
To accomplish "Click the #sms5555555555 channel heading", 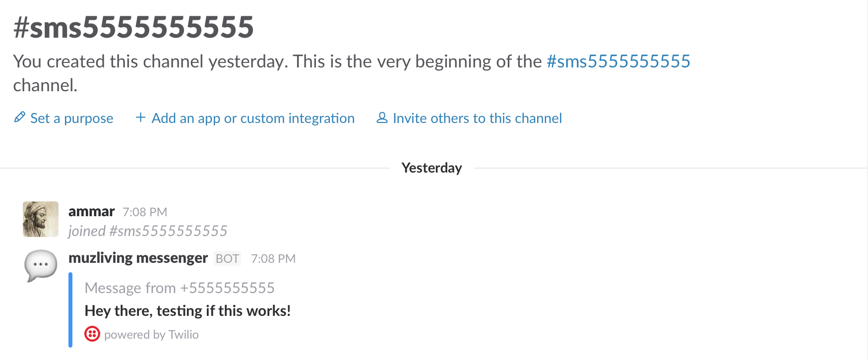I will pyautogui.click(x=133, y=27).
